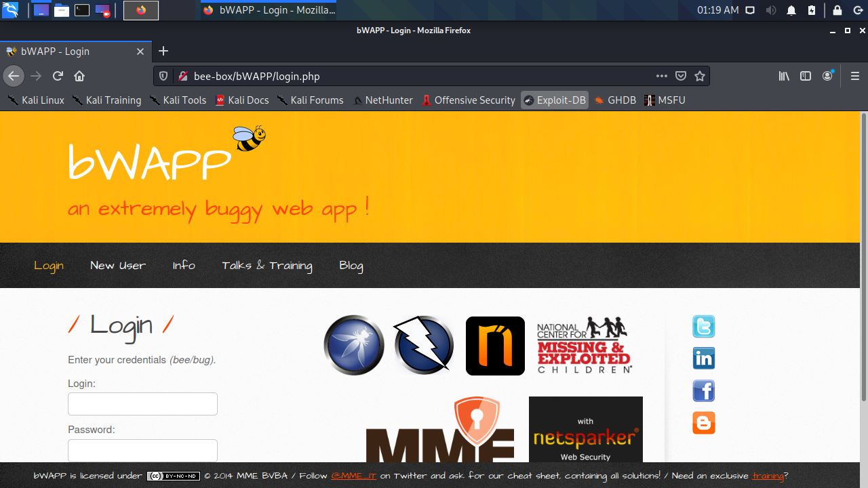Open the Kali Tools bookmark
The height and width of the screenshot is (488, 868).
point(178,100)
